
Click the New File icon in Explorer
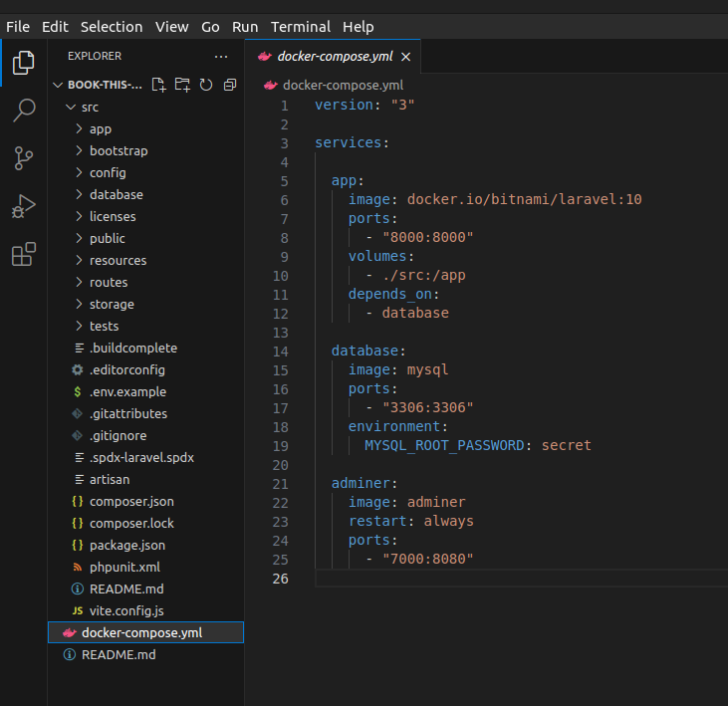tap(158, 85)
